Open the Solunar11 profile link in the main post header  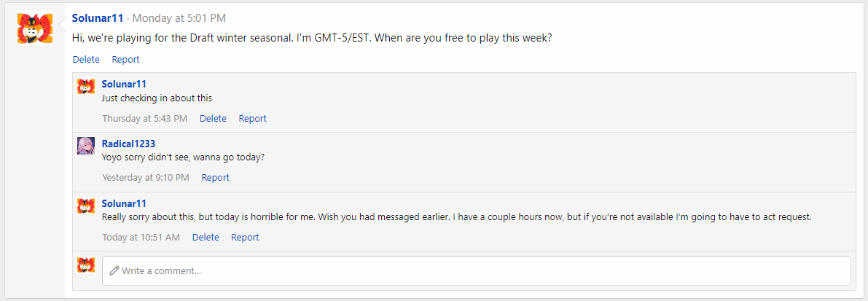(98, 17)
